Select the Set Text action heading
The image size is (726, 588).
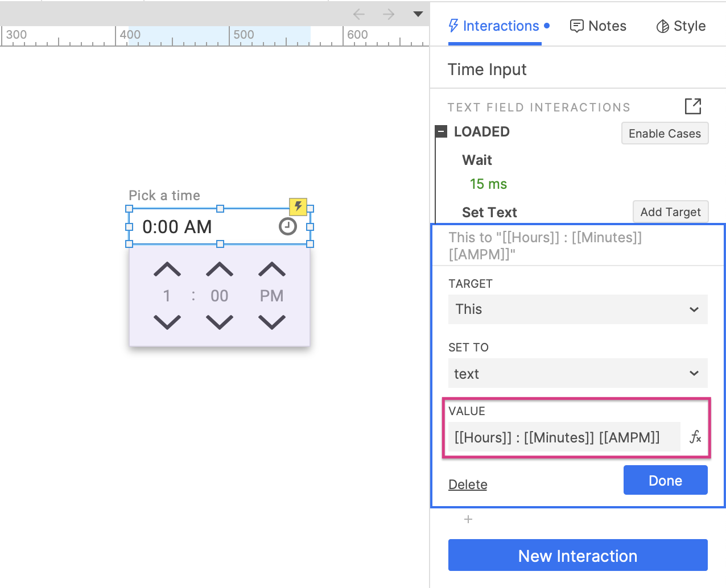[489, 213]
